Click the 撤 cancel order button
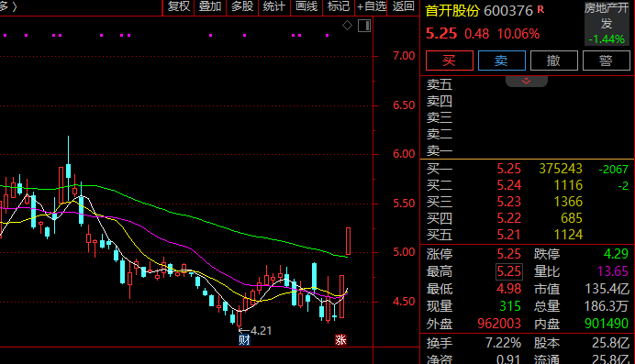The width and height of the screenshot is (635, 364). tap(554, 61)
